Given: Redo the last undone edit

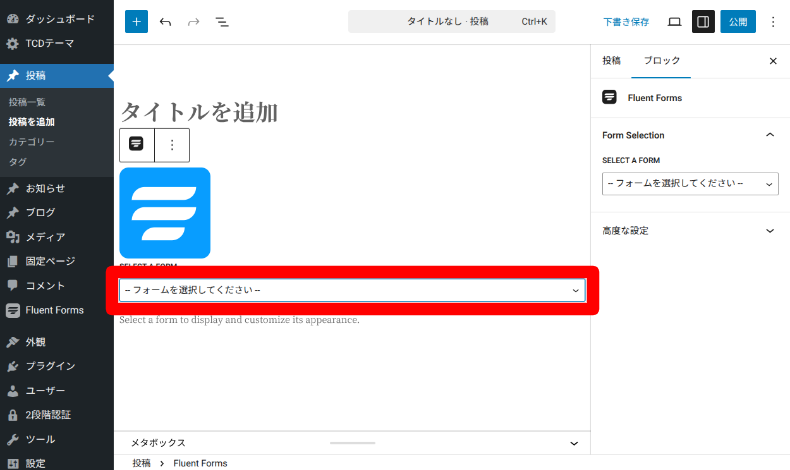Looking at the screenshot, I should [x=193, y=22].
